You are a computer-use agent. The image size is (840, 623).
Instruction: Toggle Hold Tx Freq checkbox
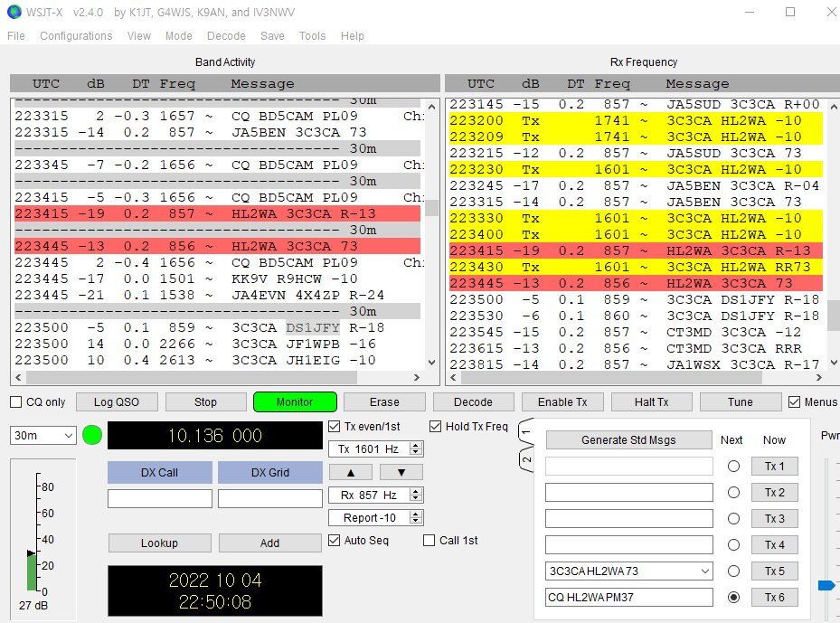[x=436, y=427]
